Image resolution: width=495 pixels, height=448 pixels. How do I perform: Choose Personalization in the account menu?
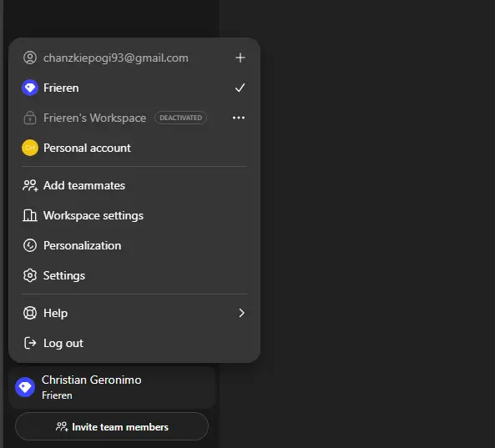click(x=134, y=245)
